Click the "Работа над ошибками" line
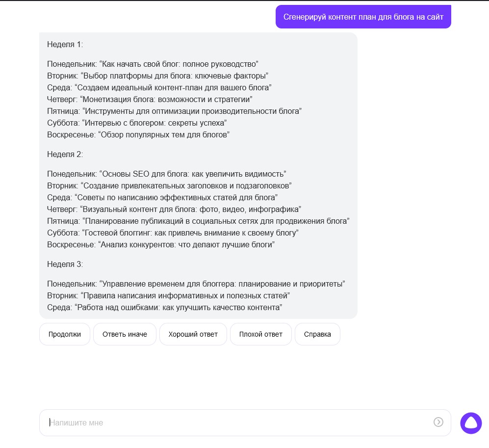The height and width of the screenshot is (448, 489). pos(164,308)
